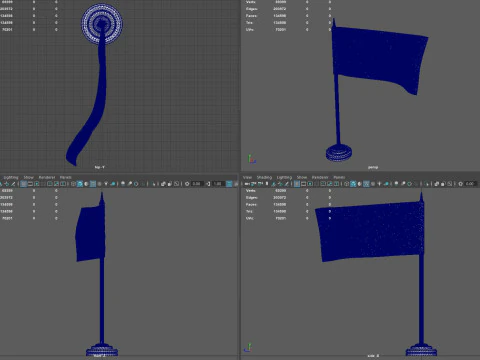Click the Select Camera icon in the side view toolbar
The image size is (480, 360).
(x=247, y=184)
